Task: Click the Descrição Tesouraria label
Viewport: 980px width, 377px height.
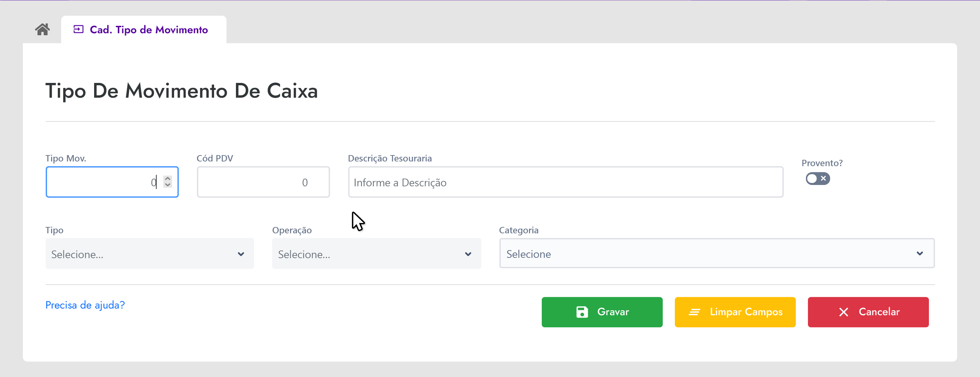Action: click(x=390, y=158)
